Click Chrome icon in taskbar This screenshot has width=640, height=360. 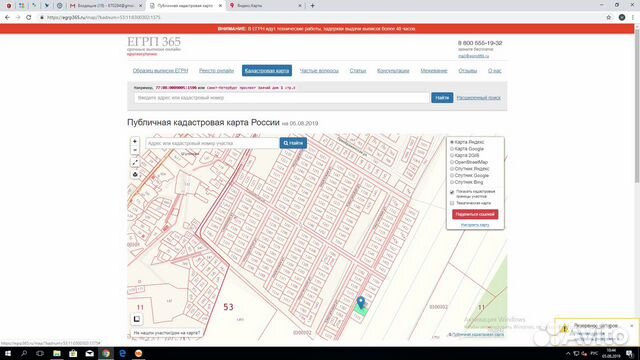pyautogui.click(x=106, y=353)
